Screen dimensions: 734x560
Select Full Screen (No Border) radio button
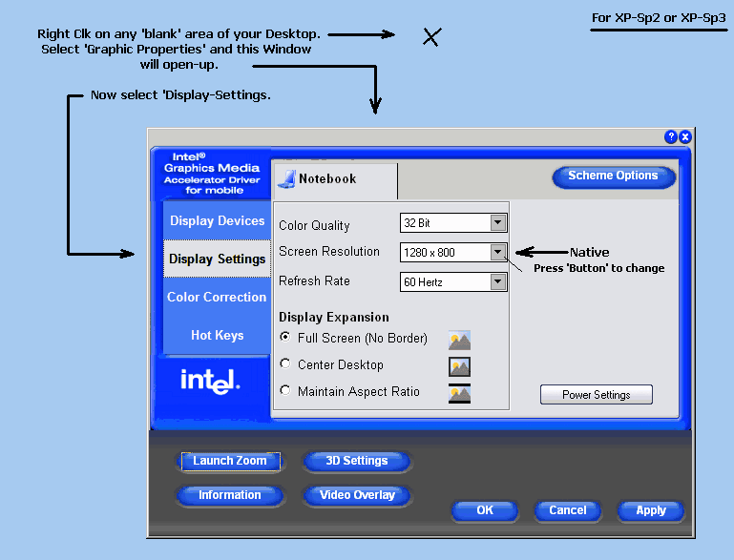[285, 337]
